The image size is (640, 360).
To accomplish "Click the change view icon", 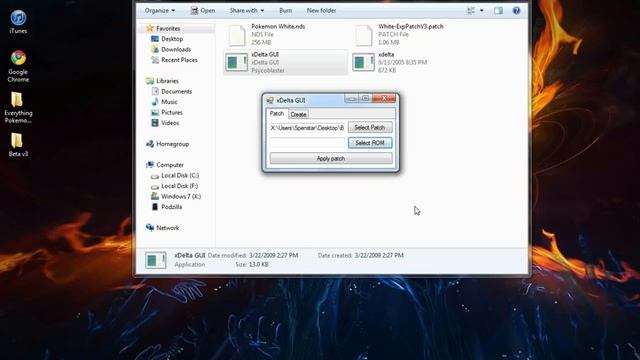I will pyautogui.click(x=471, y=11).
